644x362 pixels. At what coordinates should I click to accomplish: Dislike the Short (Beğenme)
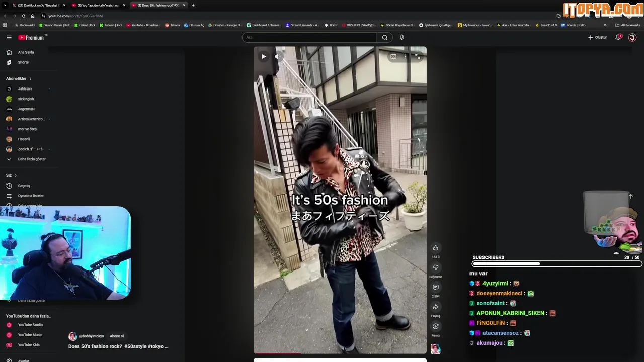pos(436,267)
